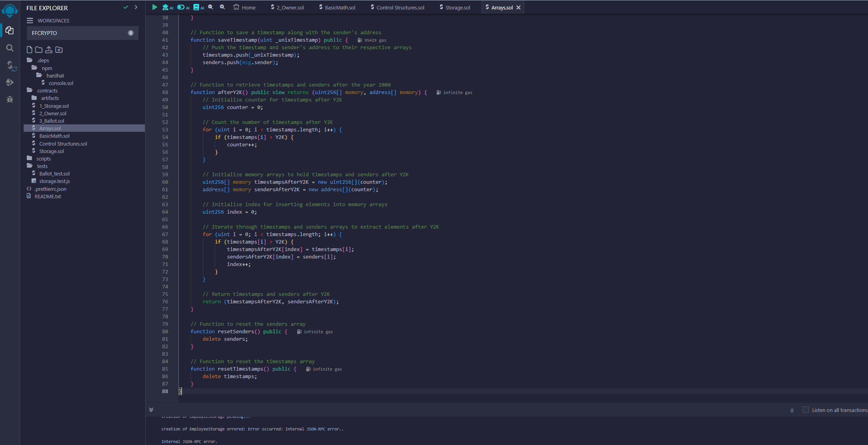The height and width of the screenshot is (445, 868).
Task: Open the Debugger bug icon
Action: pyautogui.click(x=10, y=100)
